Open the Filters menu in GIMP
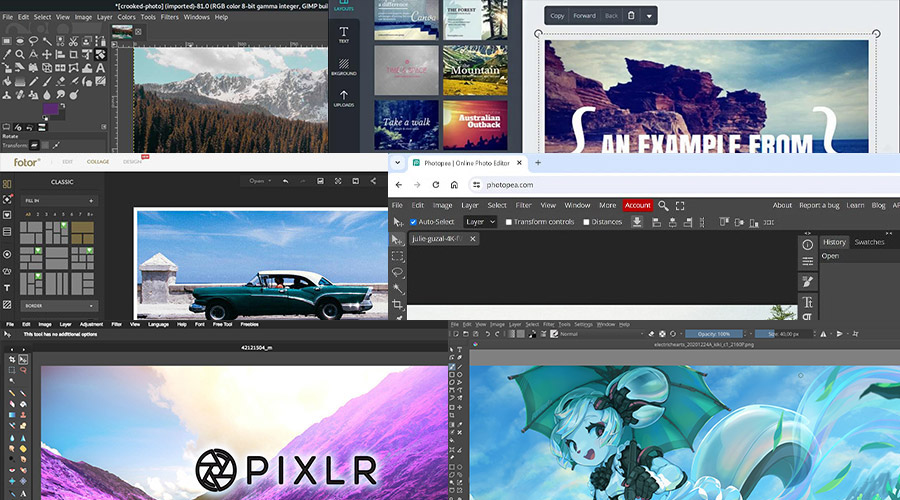The width and height of the screenshot is (900, 500). (167, 17)
